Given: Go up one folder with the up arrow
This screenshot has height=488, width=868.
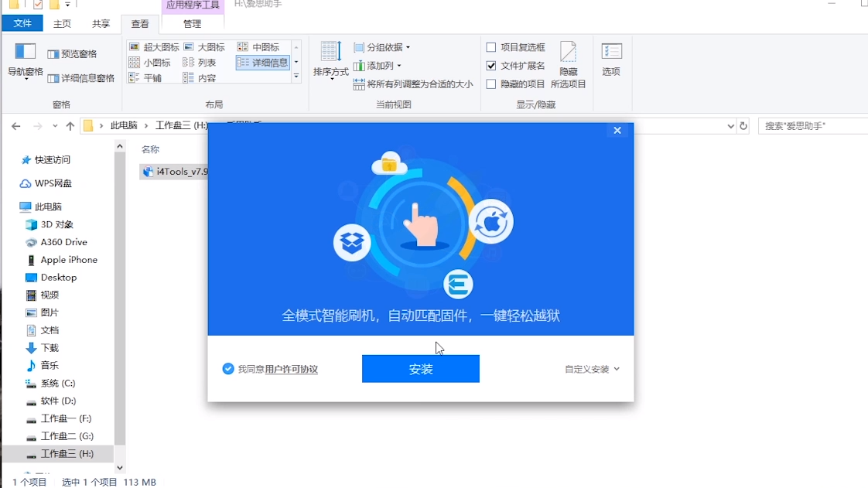Looking at the screenshot, I should click(70, 126).
